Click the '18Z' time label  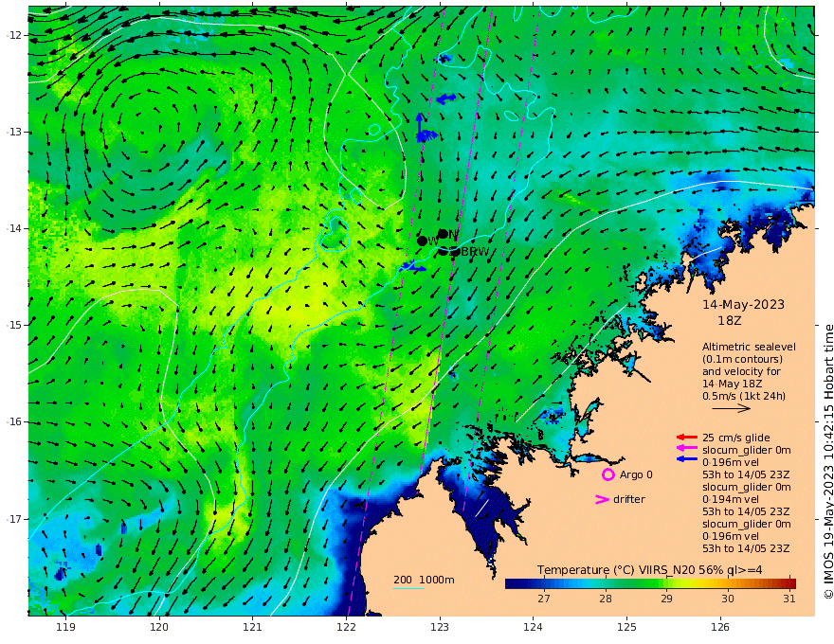click(x=729, y=321)
